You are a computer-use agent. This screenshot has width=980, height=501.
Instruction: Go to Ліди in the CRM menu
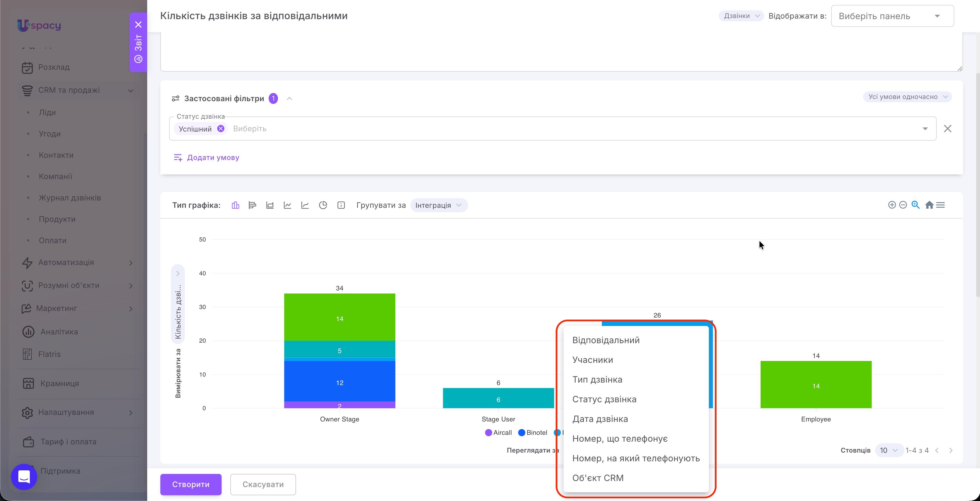[x=48, y=113]
